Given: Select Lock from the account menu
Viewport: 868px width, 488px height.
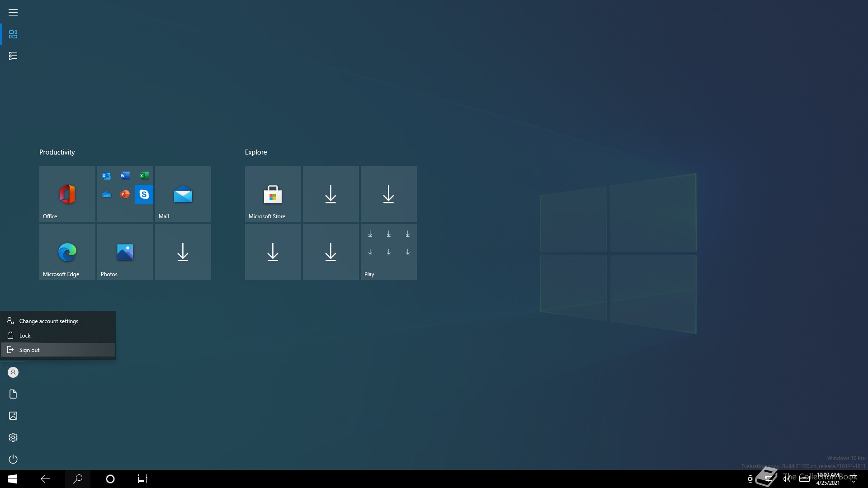Looking at the screenshot, I should click(58, 336).
